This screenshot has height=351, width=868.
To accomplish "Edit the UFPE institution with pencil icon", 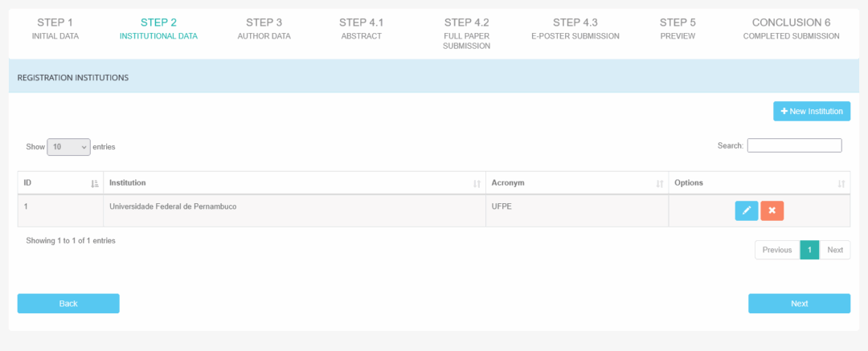I will (x=746, y=210).
